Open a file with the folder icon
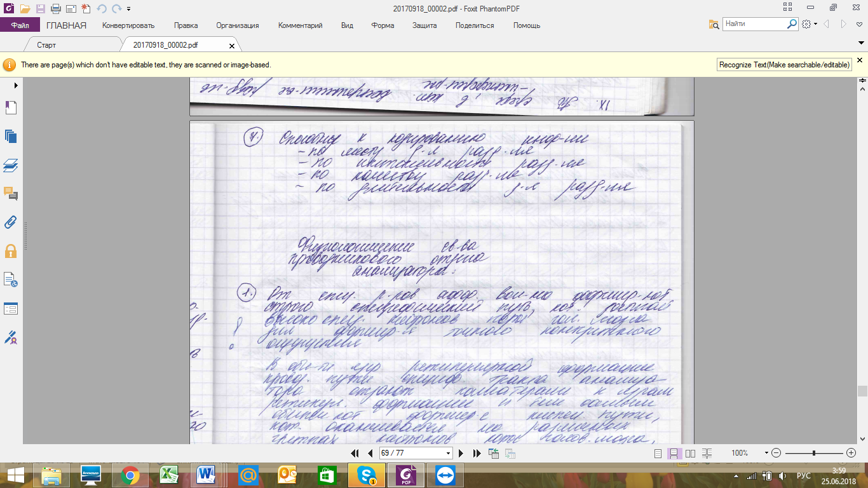Viewport: 868px width, 488px height. 25,8
